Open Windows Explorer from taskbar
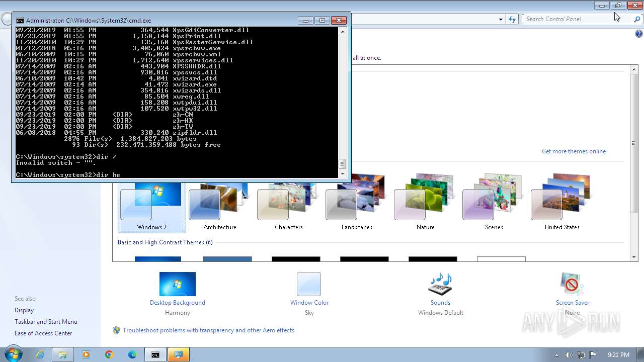Screen dimensions: 644x362 point(63,354)
